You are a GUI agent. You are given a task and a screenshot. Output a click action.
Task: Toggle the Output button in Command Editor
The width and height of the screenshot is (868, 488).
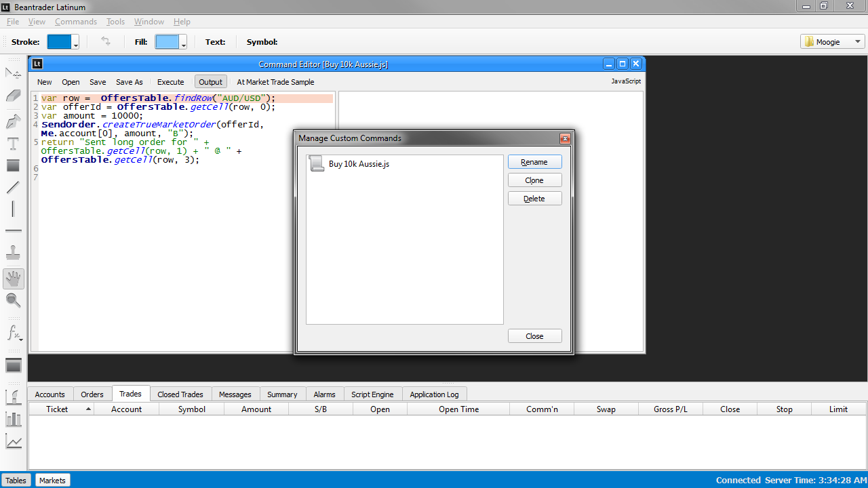click(210, 82)
